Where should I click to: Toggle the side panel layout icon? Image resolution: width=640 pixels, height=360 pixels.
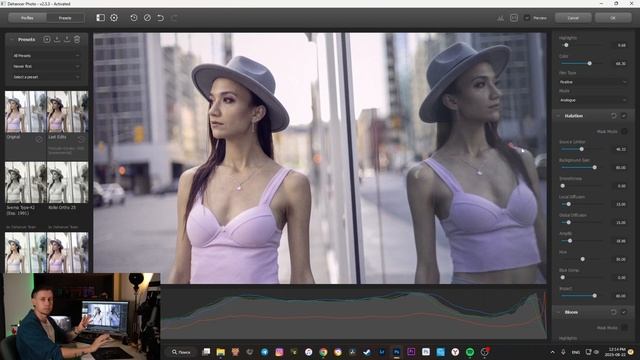tap(100, 18)
